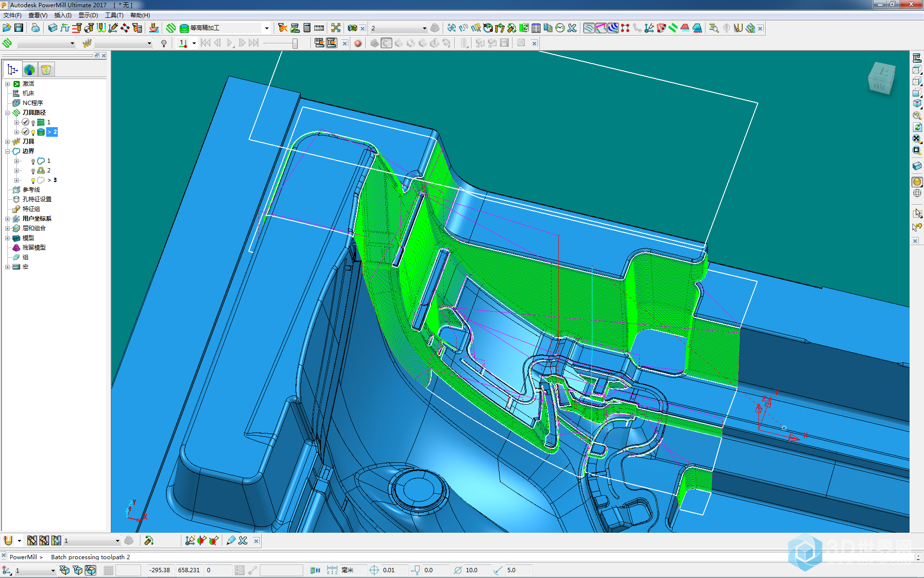924x578 pixels.
Task: Expand the 激活 tree node
Action: pos(8,84)
